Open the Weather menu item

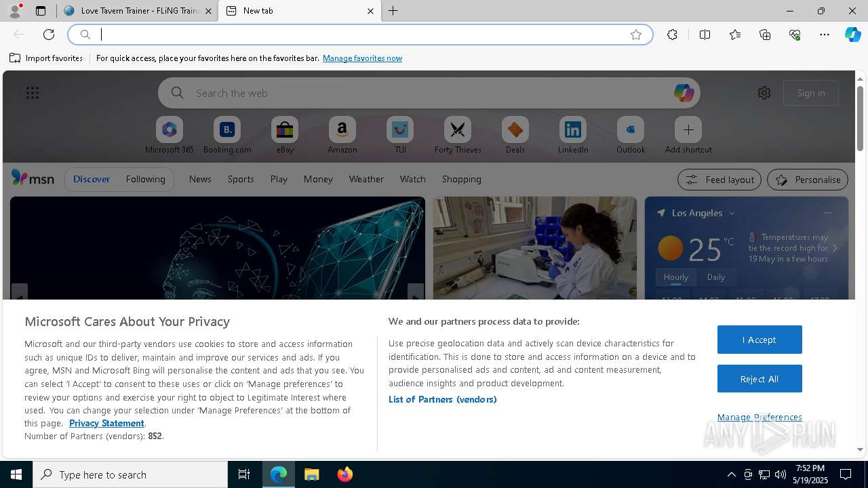click(366, 179)
